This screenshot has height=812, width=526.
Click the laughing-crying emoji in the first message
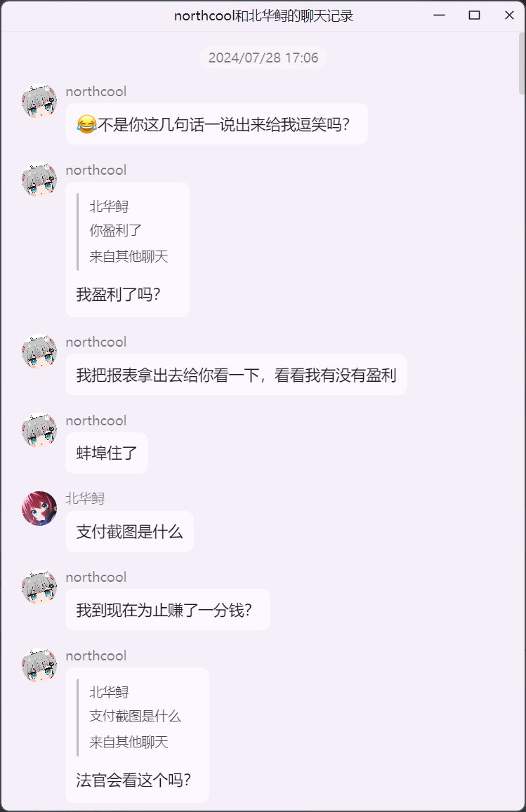click(86, 124)
